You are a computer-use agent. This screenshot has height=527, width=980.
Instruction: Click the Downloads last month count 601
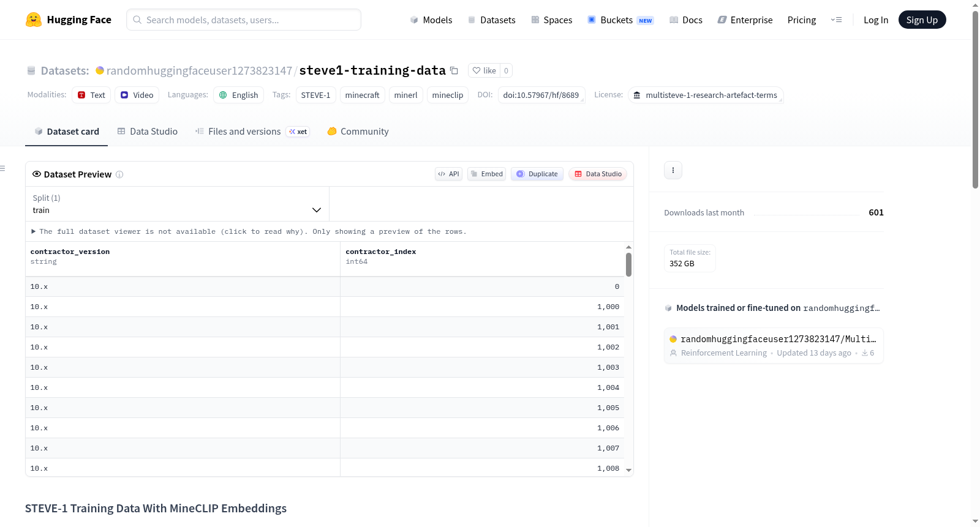click(876, 212)
